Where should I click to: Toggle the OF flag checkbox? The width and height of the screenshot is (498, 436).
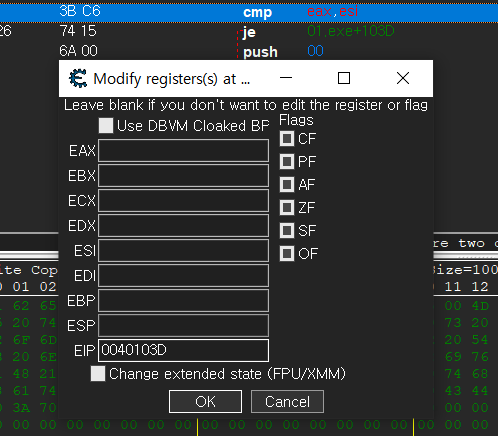(x=287, y=254)
